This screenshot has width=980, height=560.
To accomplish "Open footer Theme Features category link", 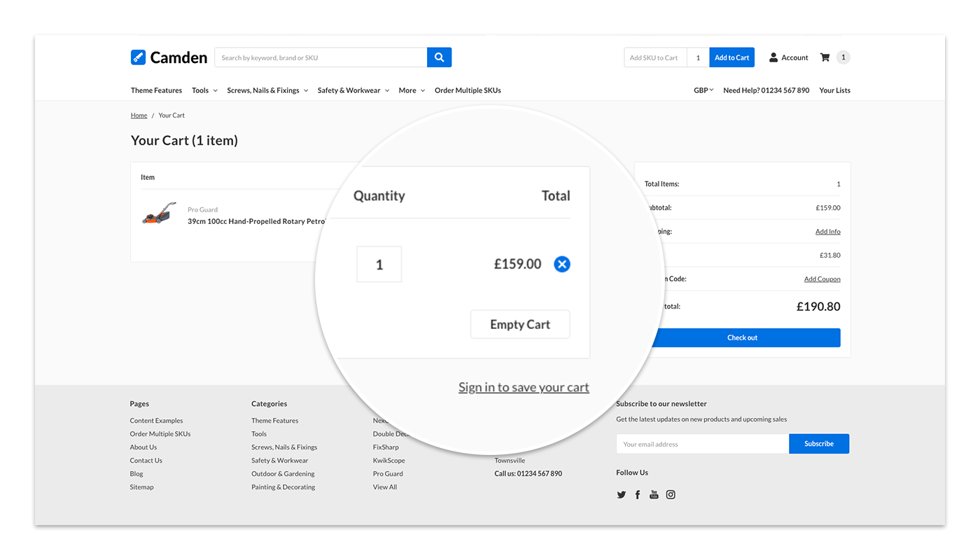I will pos(275,421).
